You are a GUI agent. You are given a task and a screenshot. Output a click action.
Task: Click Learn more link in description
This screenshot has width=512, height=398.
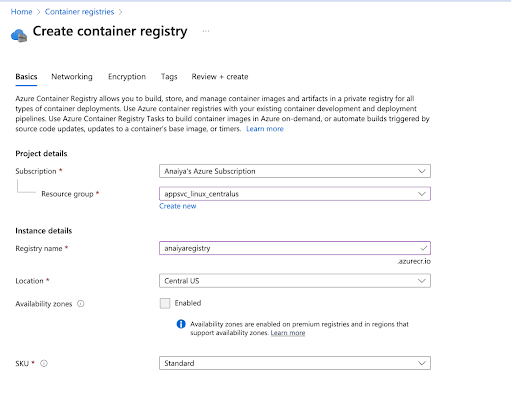[x=265, y=129]
